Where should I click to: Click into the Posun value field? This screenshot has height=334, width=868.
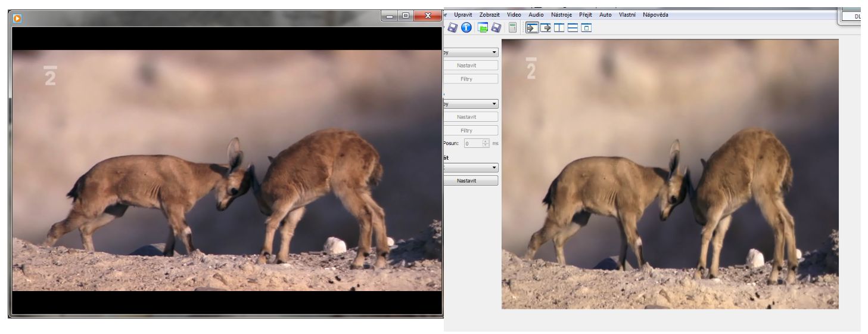pos(473,143)
